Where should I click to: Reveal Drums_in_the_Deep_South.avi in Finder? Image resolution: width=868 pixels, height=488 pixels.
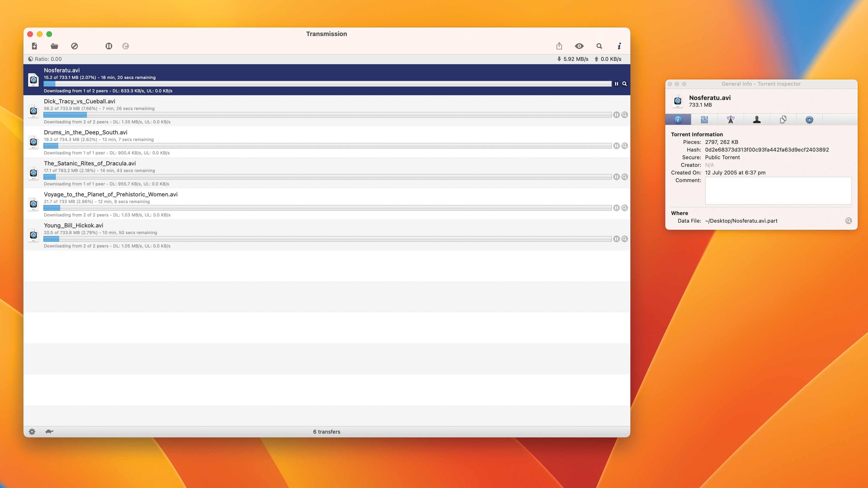(624, 146)
